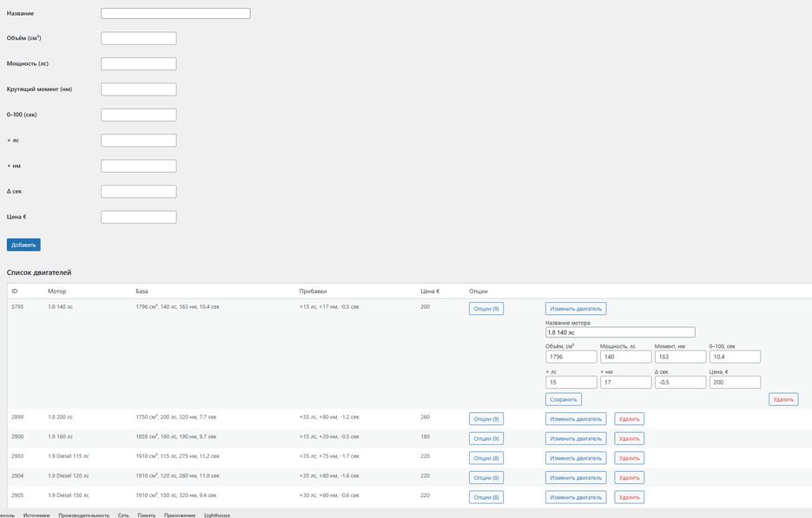Image resolution: width=812 pixels, height=518 pixels.
Task: Focus the Название input field
Action: pos(175,14)
